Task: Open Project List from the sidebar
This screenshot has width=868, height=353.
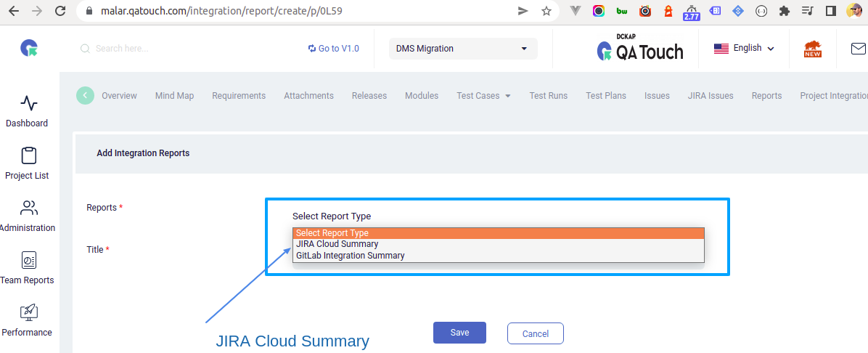Action: [27, 164]
